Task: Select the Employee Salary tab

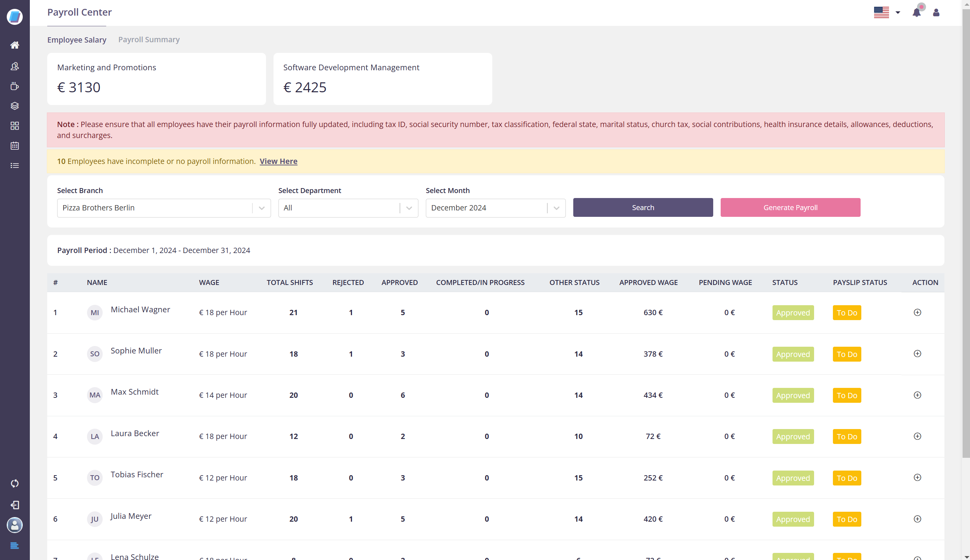Action: click(77, 39)
